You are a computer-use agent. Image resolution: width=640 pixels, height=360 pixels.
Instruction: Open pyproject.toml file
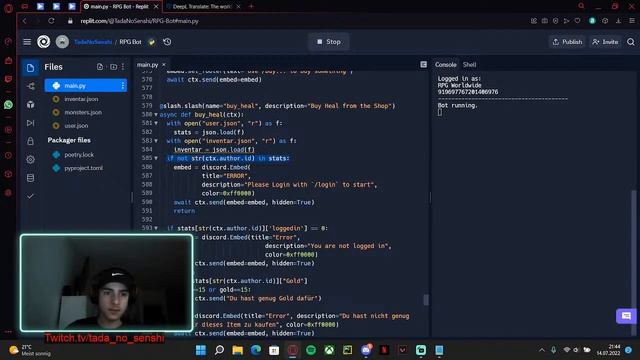coord(83,168)
